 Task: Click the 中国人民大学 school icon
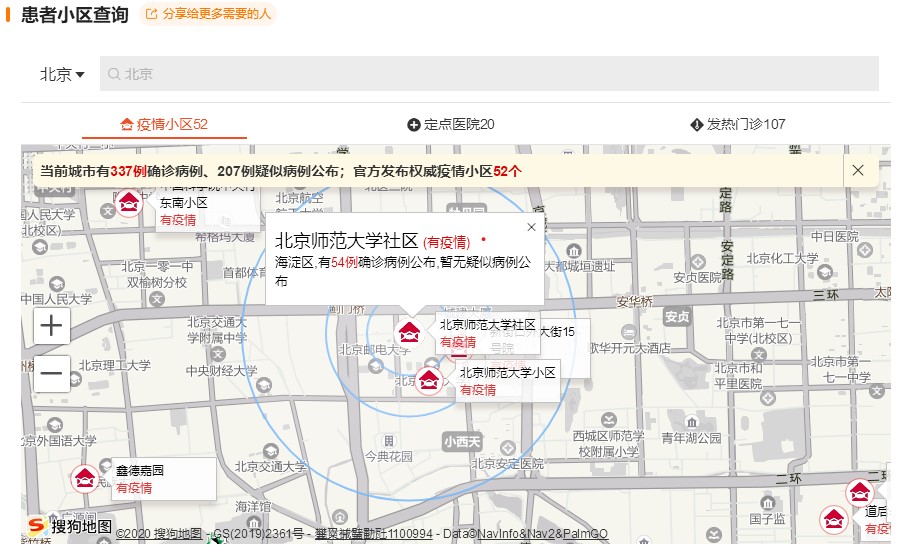click(57, 284)
